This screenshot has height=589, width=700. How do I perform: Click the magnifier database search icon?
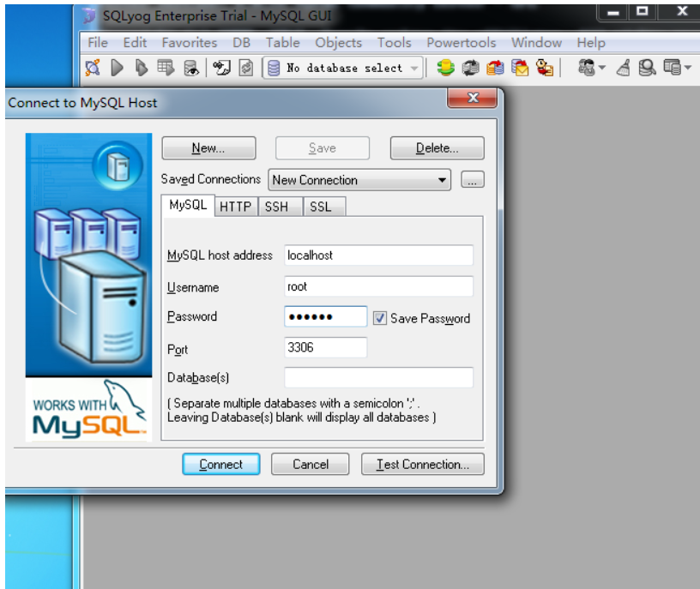click(x=647, y=68)
